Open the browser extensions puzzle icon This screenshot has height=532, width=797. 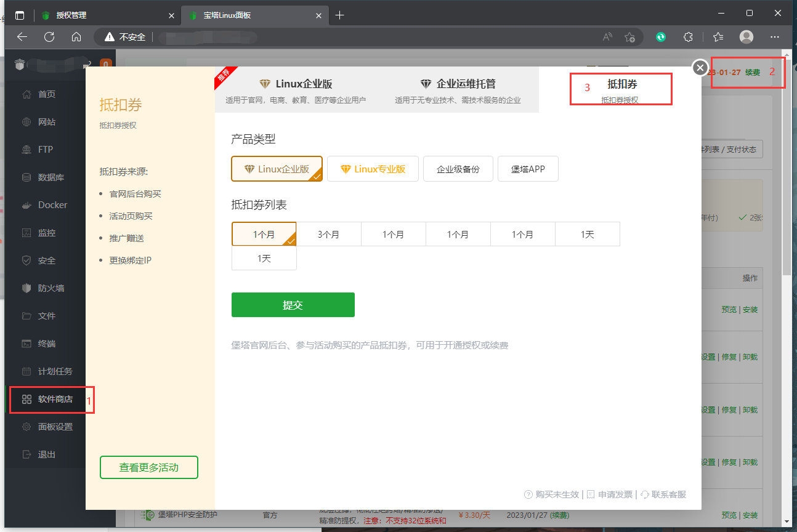689,37
